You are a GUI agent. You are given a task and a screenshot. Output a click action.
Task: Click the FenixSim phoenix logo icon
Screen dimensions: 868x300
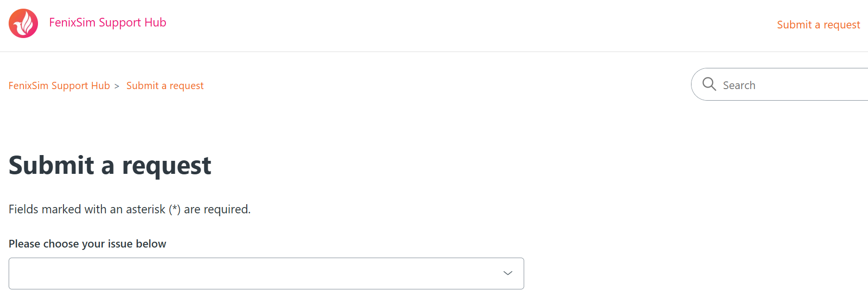tap(23, 23)
